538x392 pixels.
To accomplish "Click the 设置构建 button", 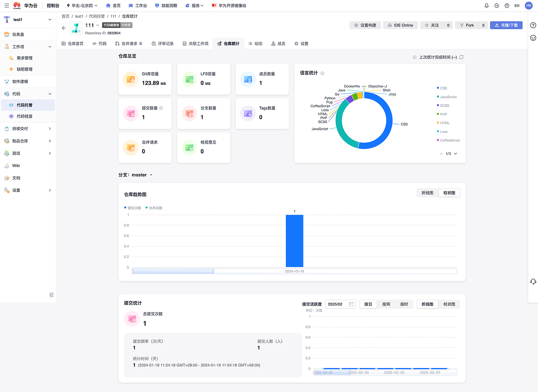I will tap(365, 25).
